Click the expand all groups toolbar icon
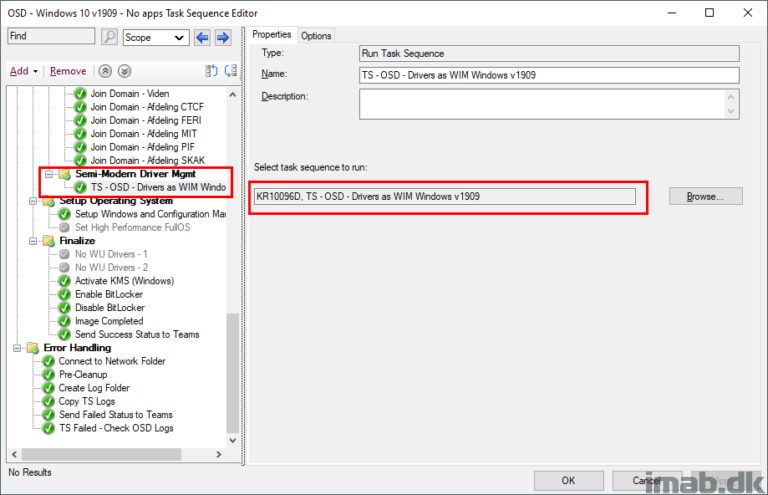Image resolution: width=768 pixels, height=495 pixels. pos(212,71)
